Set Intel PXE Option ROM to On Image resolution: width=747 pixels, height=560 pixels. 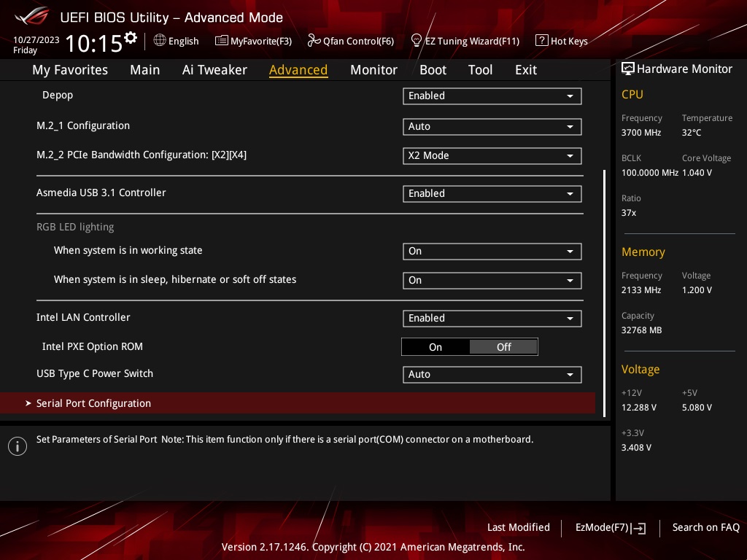coord(436,347)
